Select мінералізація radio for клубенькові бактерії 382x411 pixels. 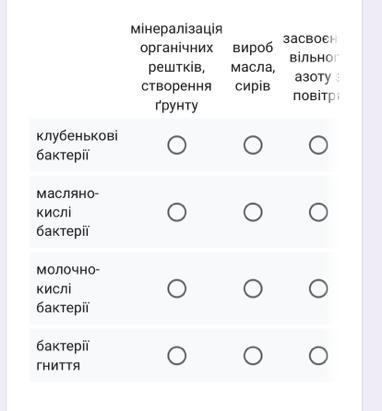[x=177, y=145]
